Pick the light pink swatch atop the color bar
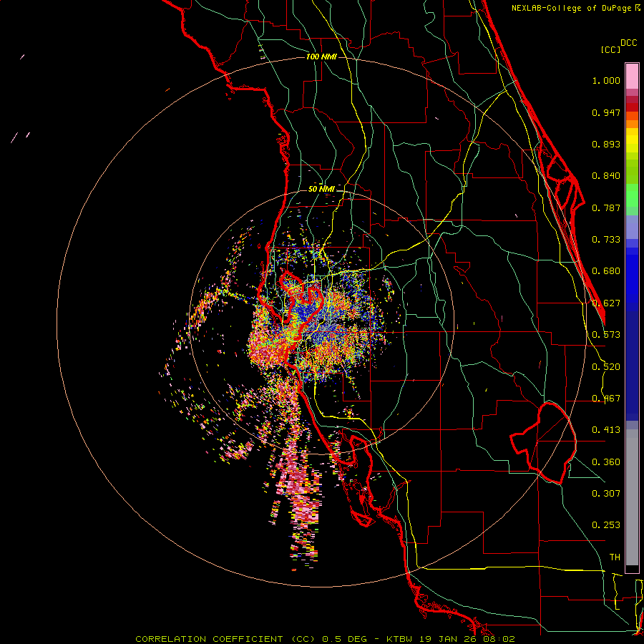Screen dimensions: 644x644 632,76
